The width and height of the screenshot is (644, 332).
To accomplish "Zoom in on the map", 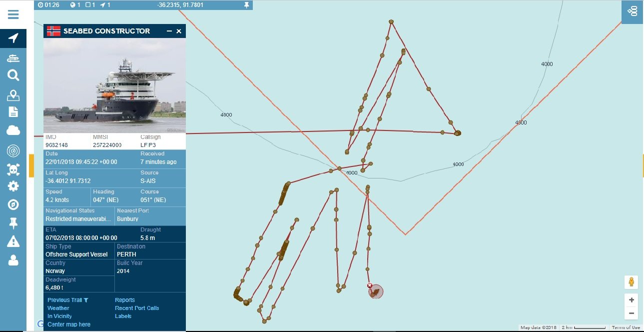I will (x=632, y=300).
